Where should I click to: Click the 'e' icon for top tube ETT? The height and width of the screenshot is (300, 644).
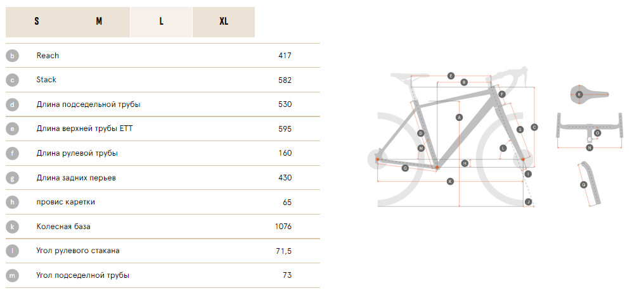click(12, 128)
